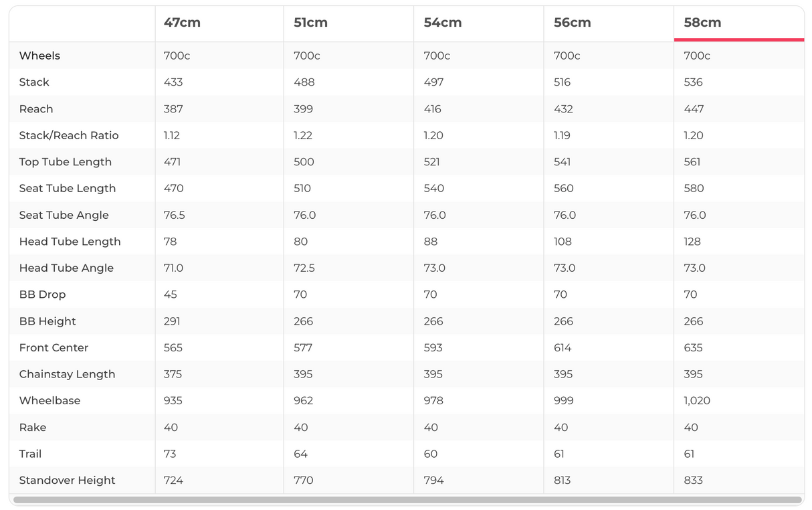The width and height of the screenshot is (812, 510).
Task: Click the 1,020 wheelbase value
Action: (697, 401)
